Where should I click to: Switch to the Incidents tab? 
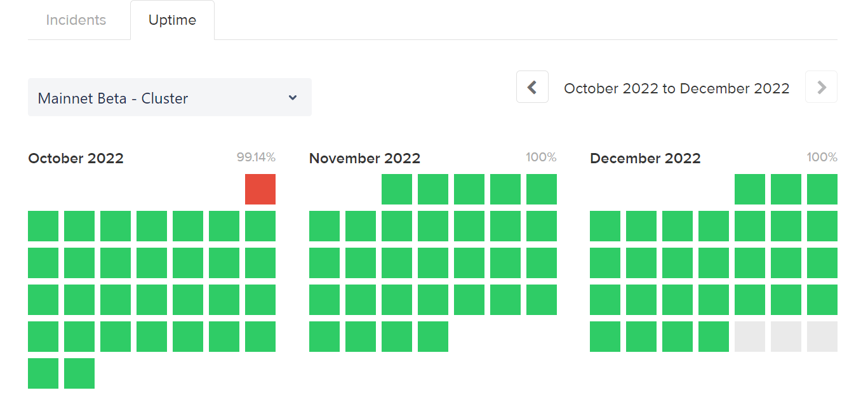pos(76,20)
